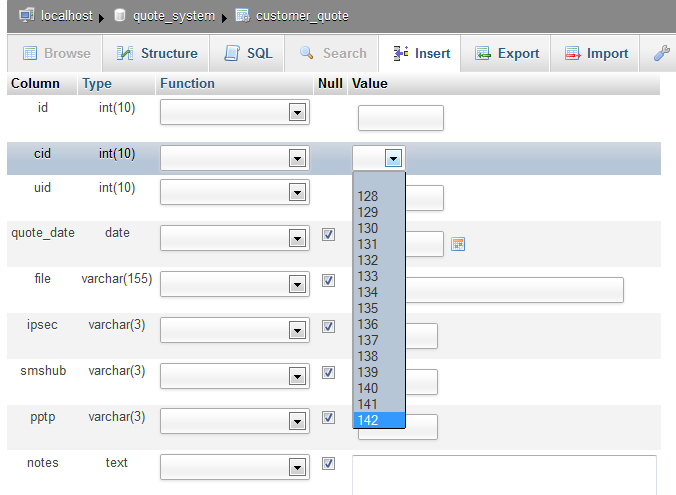Toggle the Null checkbox for notes
Image resolution: width=676 pixels, height=495 pixels.
pyautogui.click(x=329, y=464)
